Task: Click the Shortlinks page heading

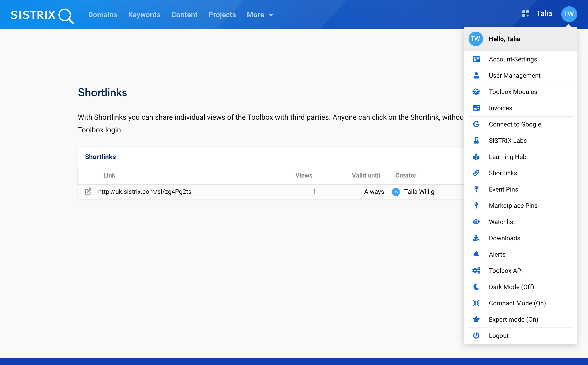Action: (x=102, y=92)
